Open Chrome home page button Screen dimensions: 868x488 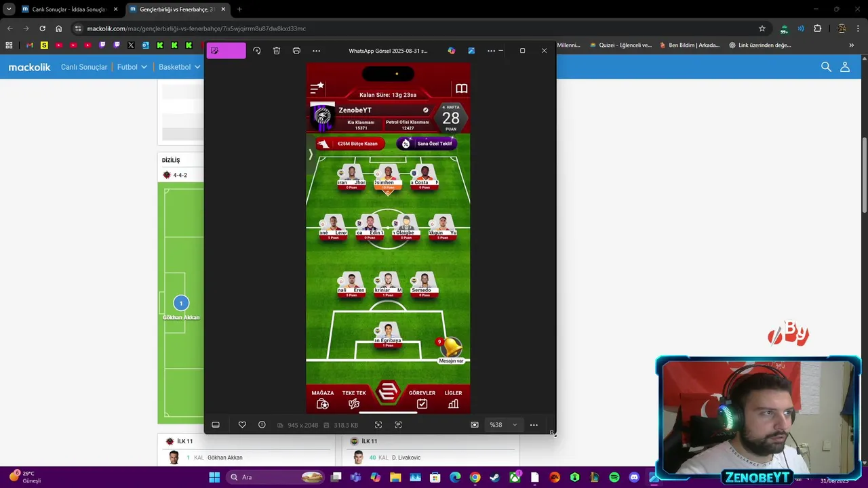click(x=59, y=28)
